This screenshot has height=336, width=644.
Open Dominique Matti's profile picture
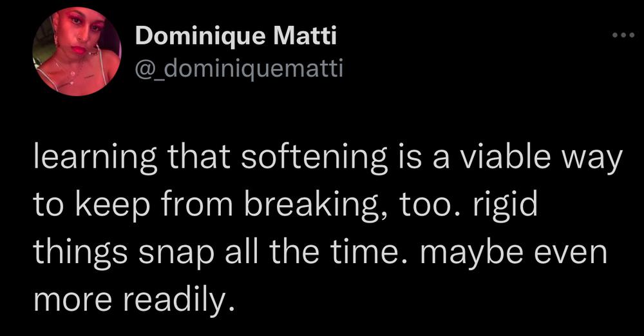click(77, 52)
